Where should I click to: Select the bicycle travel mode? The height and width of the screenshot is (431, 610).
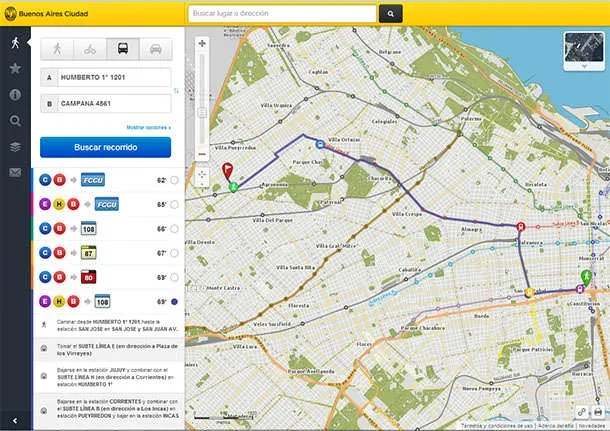click(x=90, y=49)
